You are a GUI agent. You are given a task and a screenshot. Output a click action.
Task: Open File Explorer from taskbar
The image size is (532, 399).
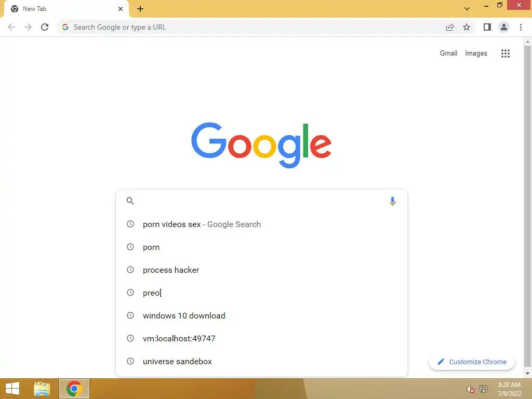click(x=42, y=389)
